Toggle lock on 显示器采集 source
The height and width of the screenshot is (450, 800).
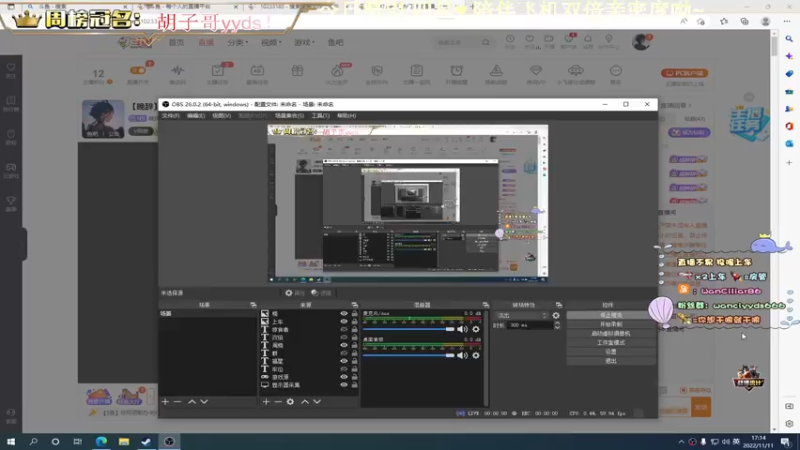coord(355,385)
